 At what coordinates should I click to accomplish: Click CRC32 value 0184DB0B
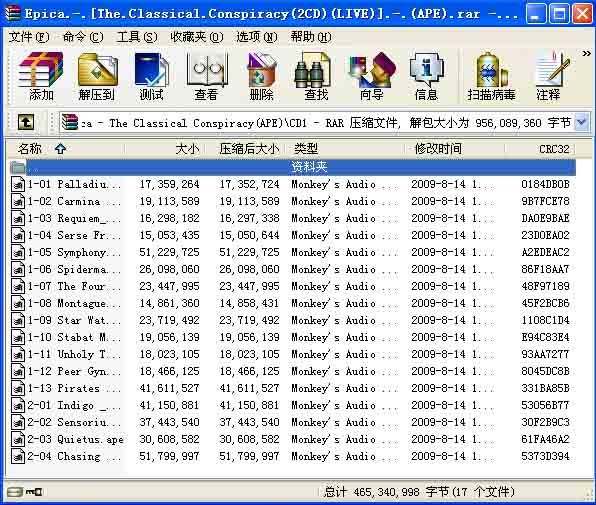point(545,184)
